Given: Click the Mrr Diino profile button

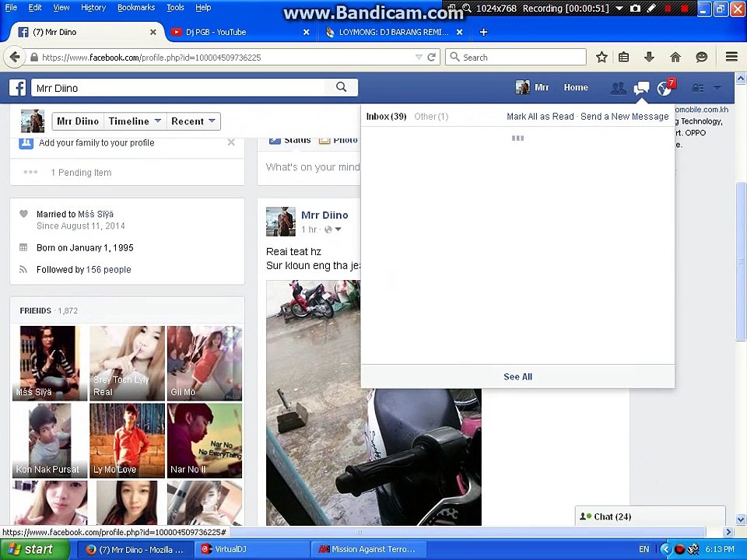Looking at the screenshot, I should pyautogui.click(x=78, y=121).
